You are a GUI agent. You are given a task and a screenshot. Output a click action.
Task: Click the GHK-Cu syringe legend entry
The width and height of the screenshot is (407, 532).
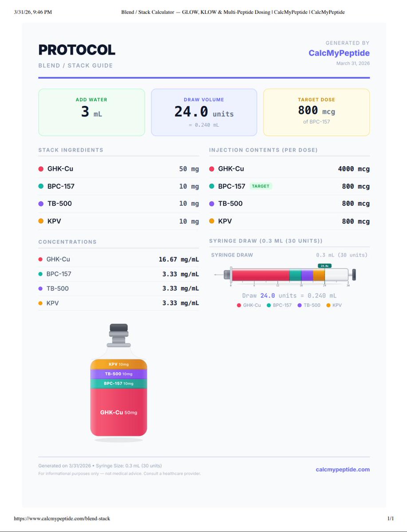tap(249, 305)
